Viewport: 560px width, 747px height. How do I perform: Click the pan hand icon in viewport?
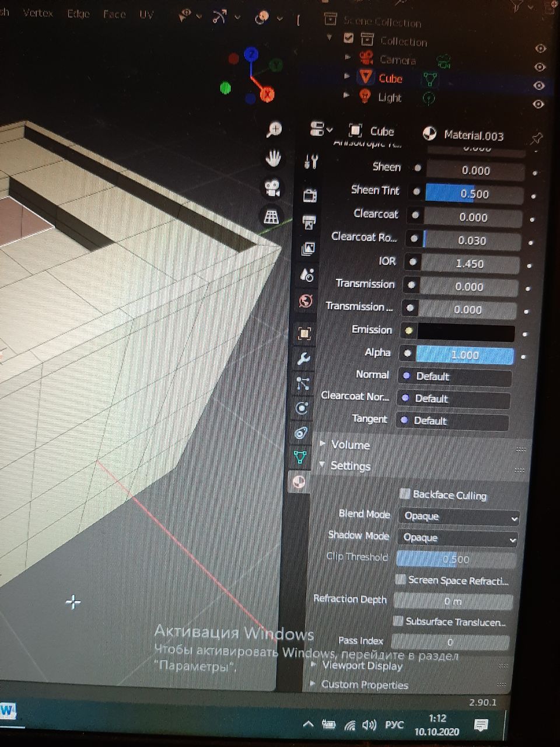273,158
